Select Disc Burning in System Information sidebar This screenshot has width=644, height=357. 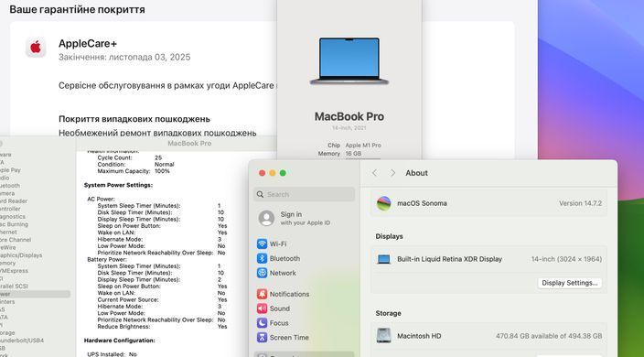[x=14, y=224]
